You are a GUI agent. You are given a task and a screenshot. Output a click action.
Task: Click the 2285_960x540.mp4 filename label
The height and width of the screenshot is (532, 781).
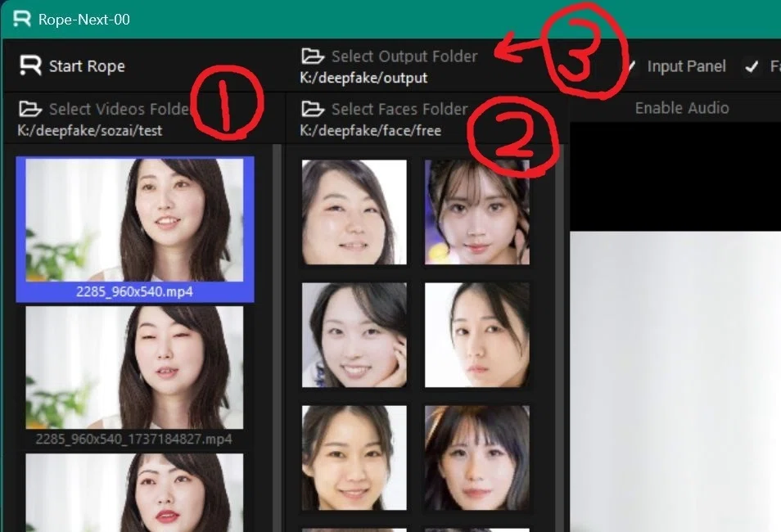[x=134, y=291]
